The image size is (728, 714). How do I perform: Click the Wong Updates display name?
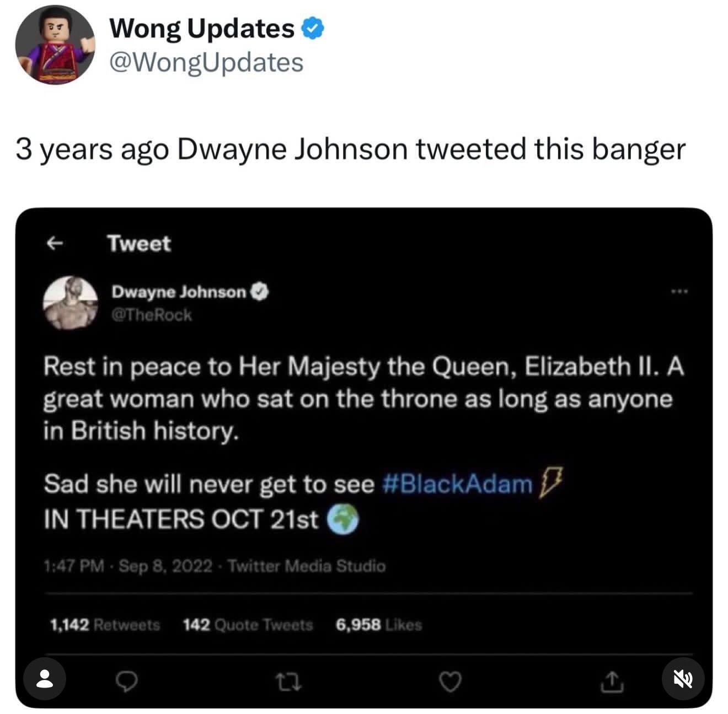tap(202, 28)
